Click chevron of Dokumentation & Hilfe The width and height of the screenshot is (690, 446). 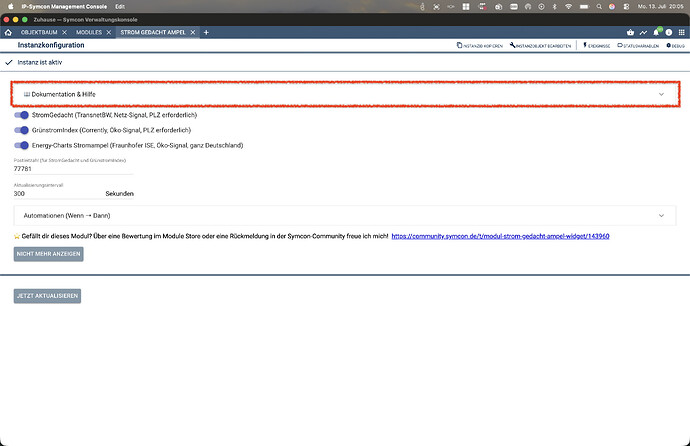pos(661,94)
